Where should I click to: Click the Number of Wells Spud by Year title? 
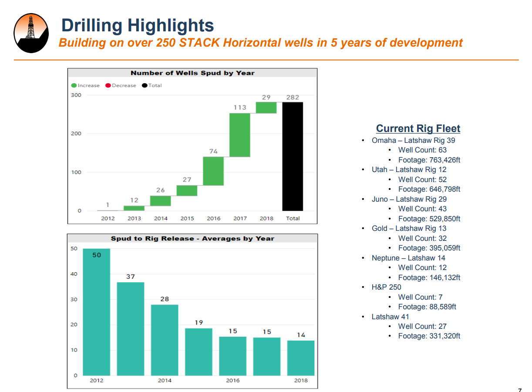(x=192, y=73)
